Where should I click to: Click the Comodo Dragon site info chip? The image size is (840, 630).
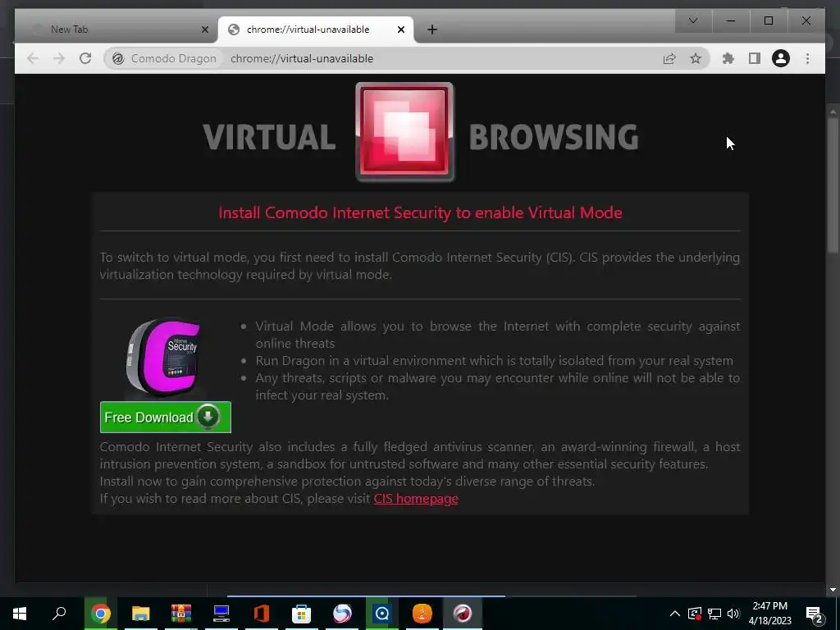165,58
